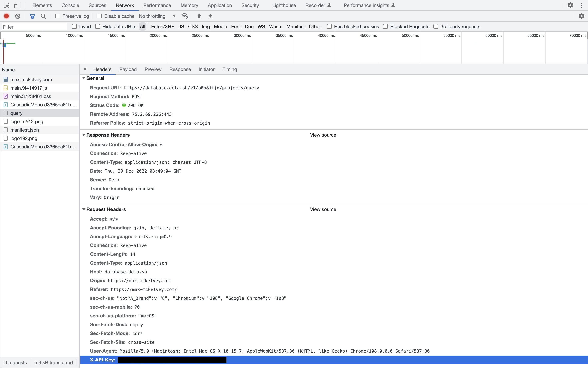Switch to the Elements tab
This screenshot has width=588, height=368.
click(42, 5)
